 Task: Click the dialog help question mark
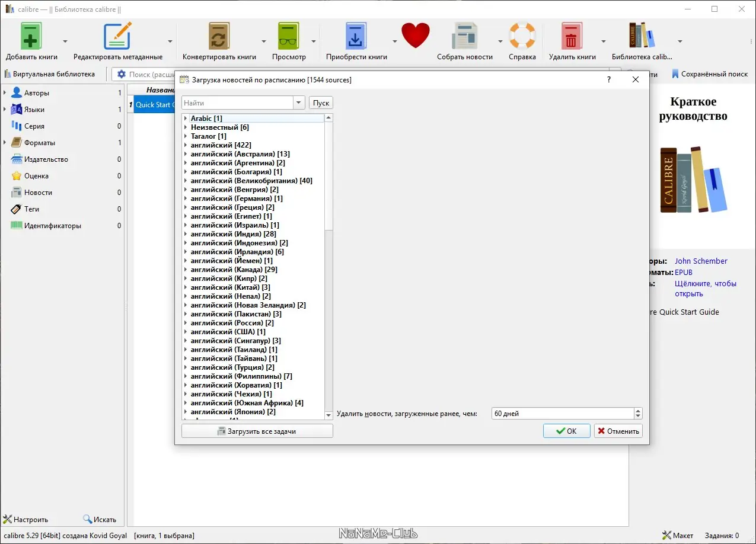click(609, 79)
